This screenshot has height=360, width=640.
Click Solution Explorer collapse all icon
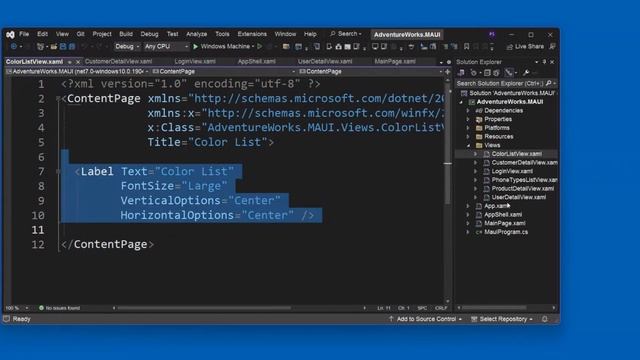click(x=487, y=73)
